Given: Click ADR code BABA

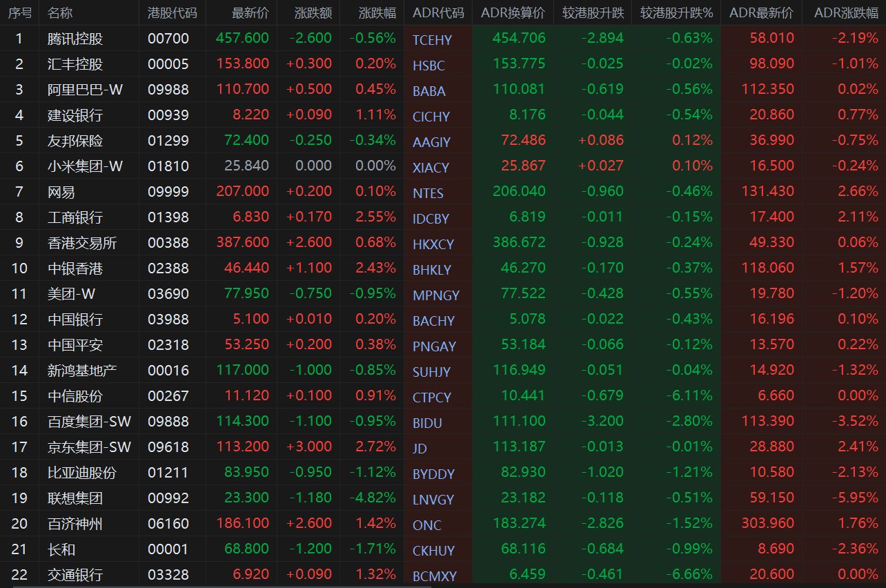Looking at the screenshot, I should tap(429, 91).
